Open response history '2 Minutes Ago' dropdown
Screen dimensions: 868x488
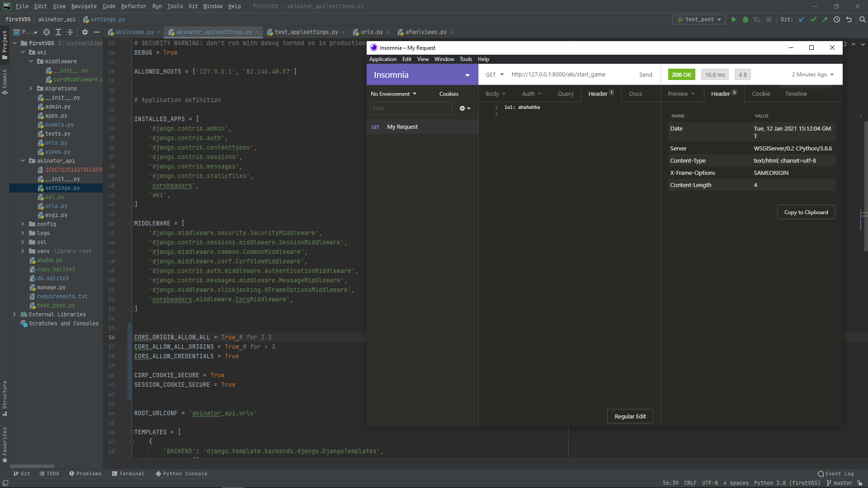[812, 75]
